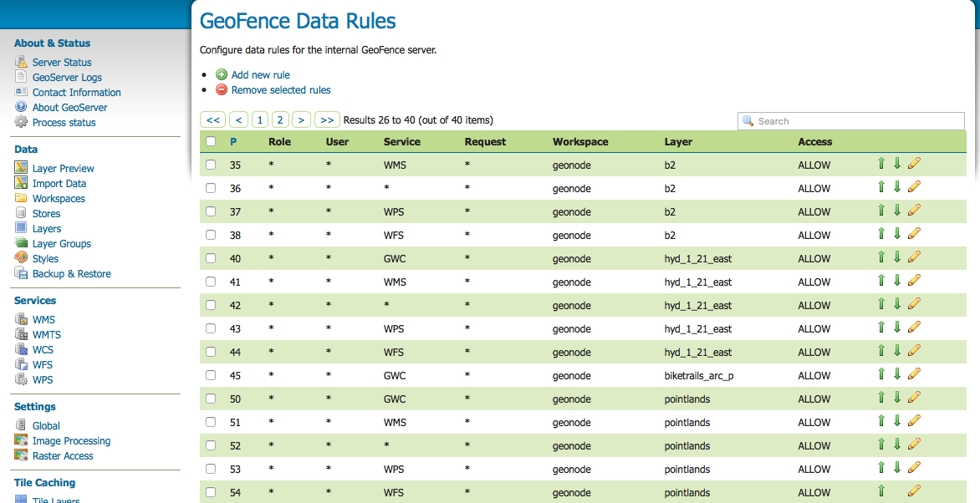The height and width of the screenshot is (503, 980).
Task: Edit rule 45 for biketrails_arc_p
Action: (x=914, y=374)
